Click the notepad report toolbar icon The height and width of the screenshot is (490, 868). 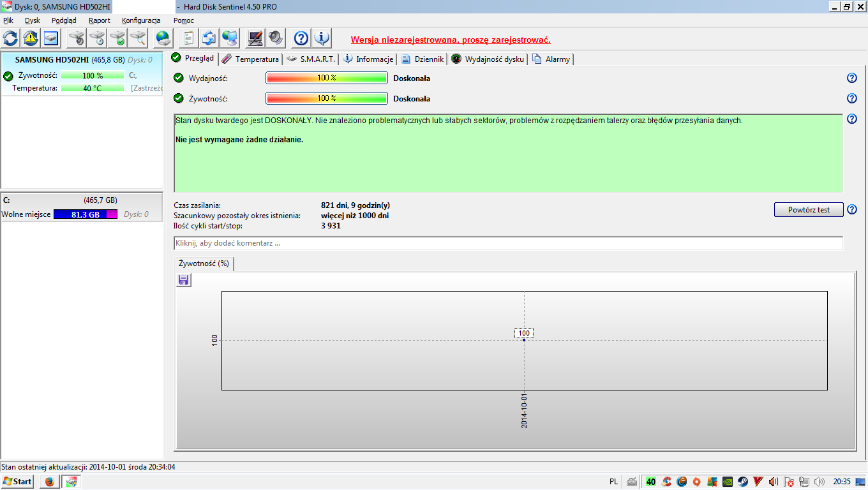(189, 38)
